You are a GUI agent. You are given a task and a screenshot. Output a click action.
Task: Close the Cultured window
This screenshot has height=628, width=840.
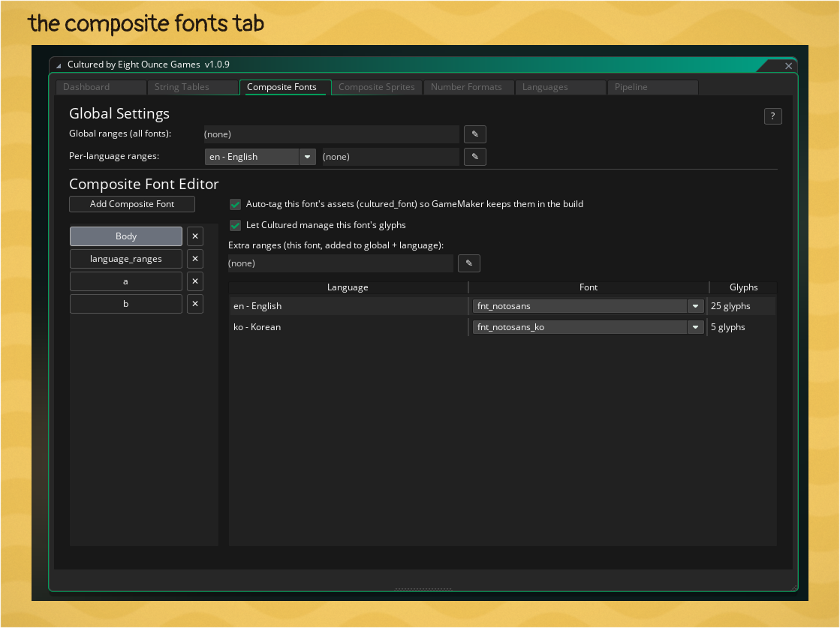788,66
